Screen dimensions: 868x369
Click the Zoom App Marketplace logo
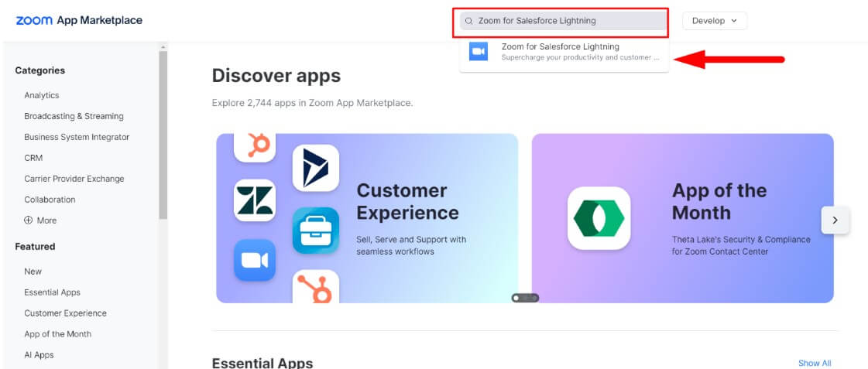pos(79,20)
